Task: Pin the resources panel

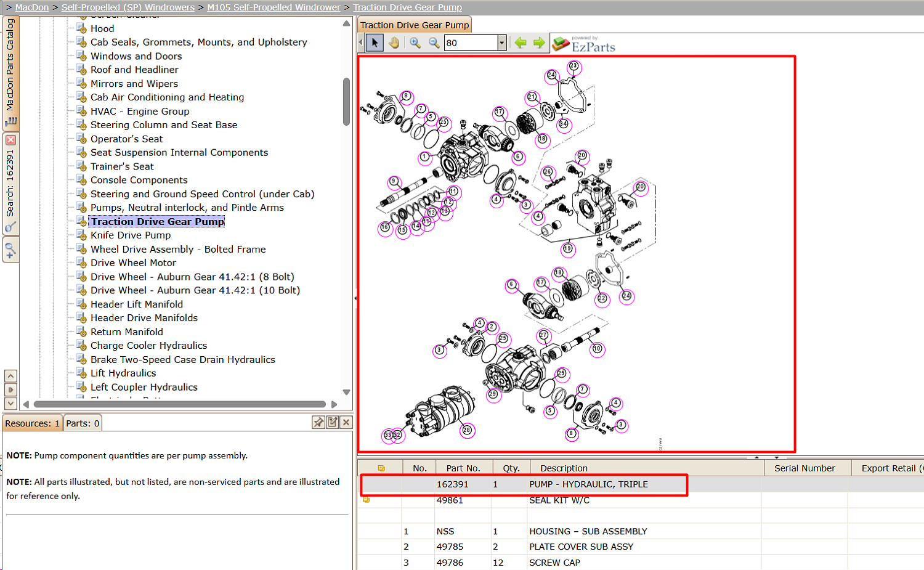Action: tap(318, 422)
